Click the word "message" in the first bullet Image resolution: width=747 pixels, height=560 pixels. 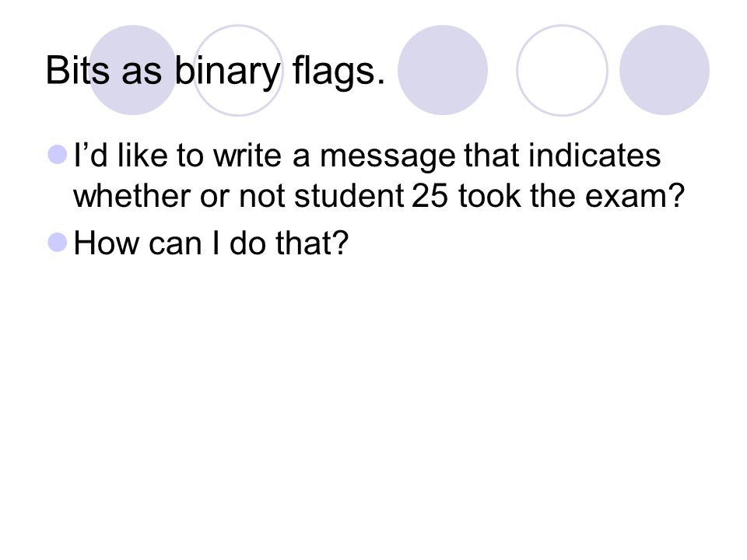tap(388, 158)
